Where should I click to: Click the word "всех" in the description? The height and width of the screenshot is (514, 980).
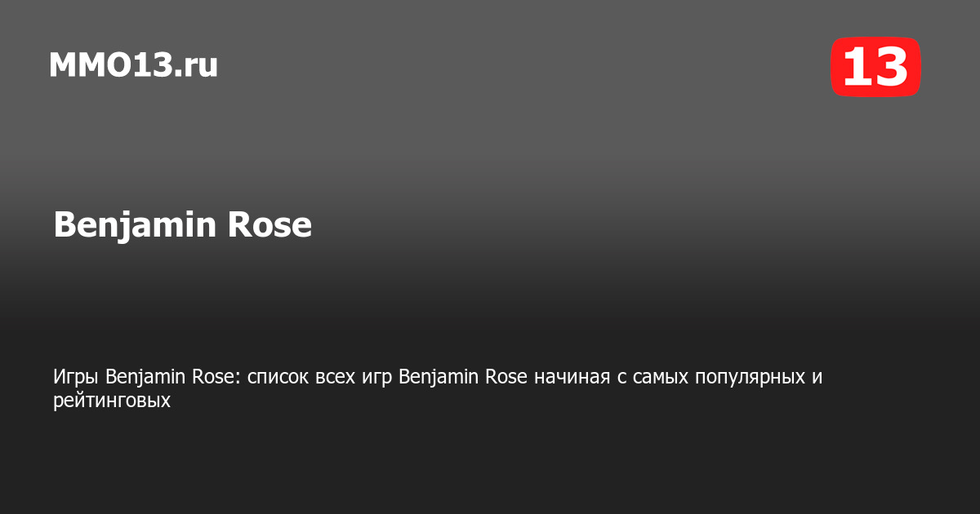[x=336, y=378]
